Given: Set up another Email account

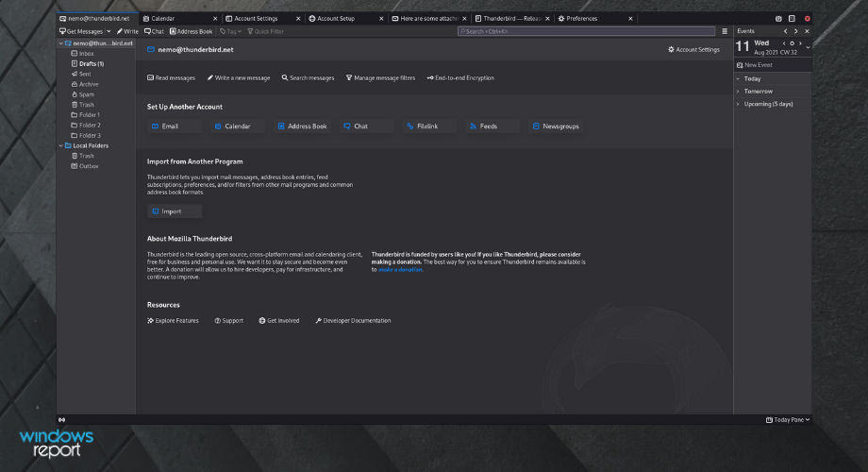Looking at the screenshot, I should point(175,126).
